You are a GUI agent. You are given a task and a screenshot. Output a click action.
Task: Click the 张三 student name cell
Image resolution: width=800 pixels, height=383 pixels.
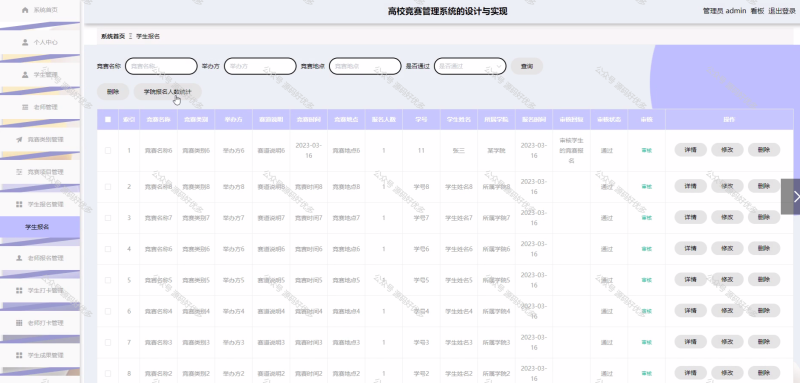[x=459, y=150]
